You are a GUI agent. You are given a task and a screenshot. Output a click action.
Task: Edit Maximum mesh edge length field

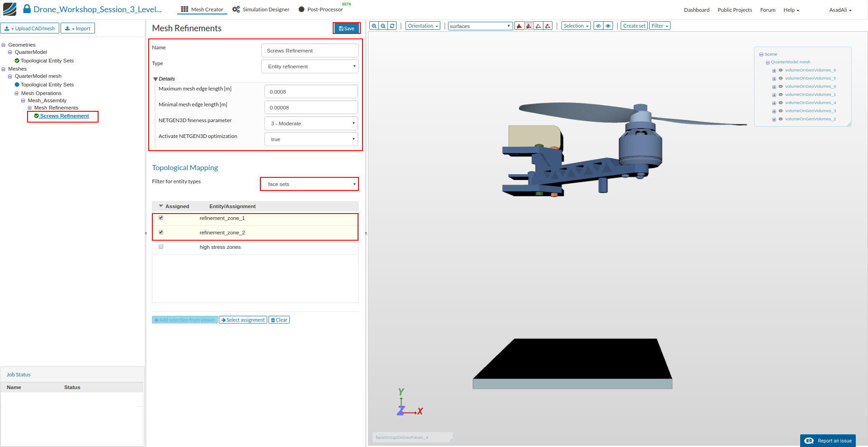point(311,92)
